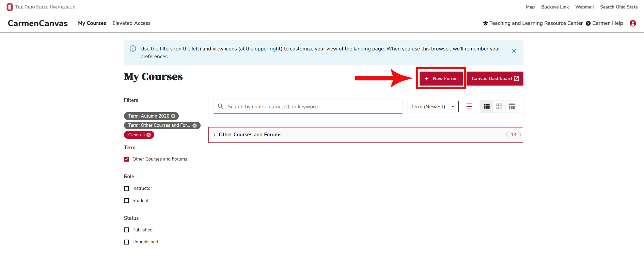Open the Buckeye Link
644x258 pixels.
(x=555, y=7)
